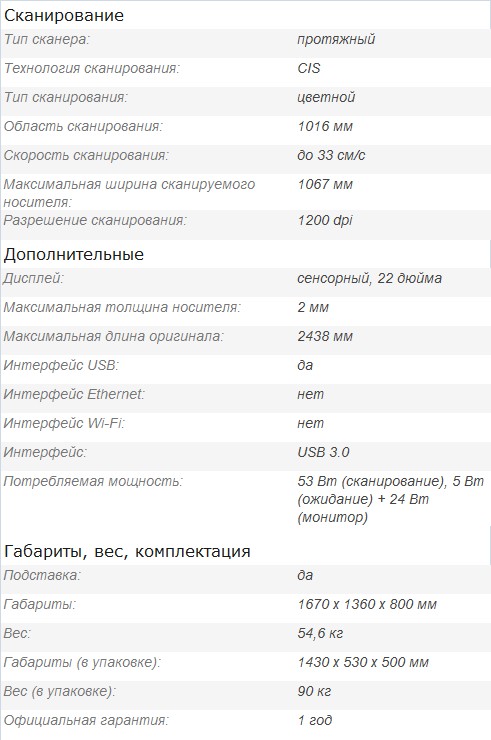Click the 1016 мм scan area value
The width and height of the screenshot is (491, 740).
325,126
